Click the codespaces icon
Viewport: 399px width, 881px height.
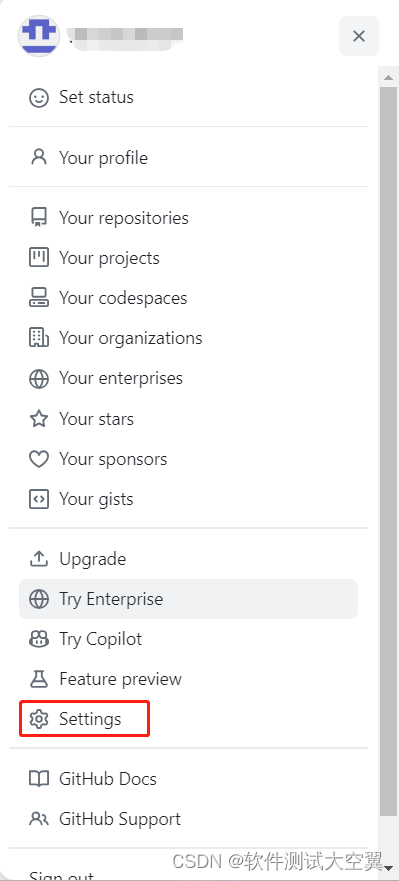tap(39, 298)
